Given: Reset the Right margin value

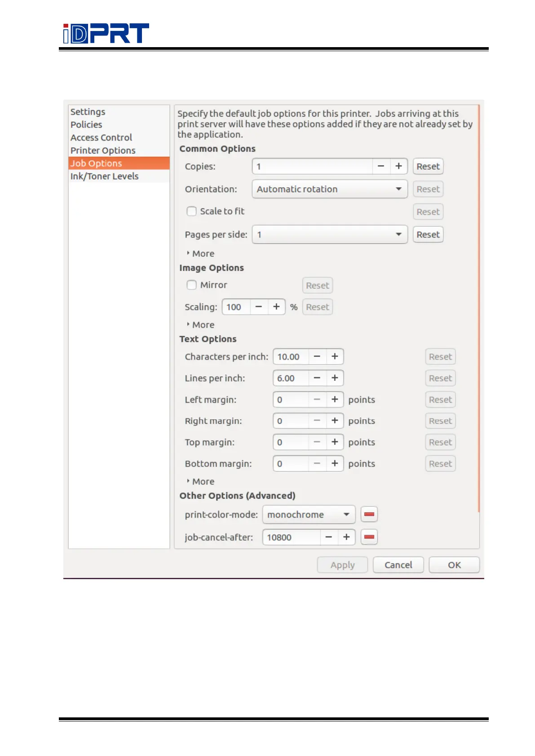Looking at the screenshot, I should click(x=440, y=421).
